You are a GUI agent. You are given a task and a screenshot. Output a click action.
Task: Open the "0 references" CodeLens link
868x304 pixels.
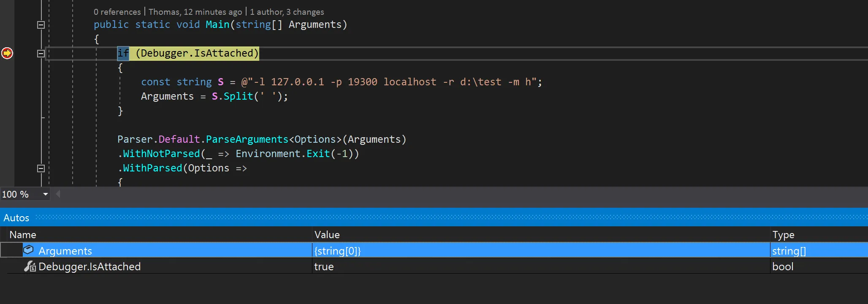(x=117, y=12)
